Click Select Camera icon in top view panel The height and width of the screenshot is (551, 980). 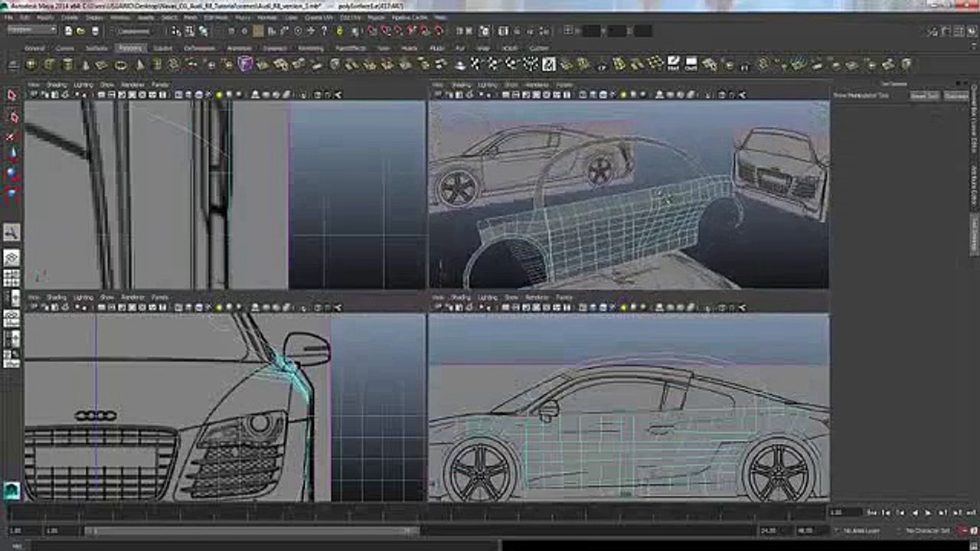click(33, 95)
